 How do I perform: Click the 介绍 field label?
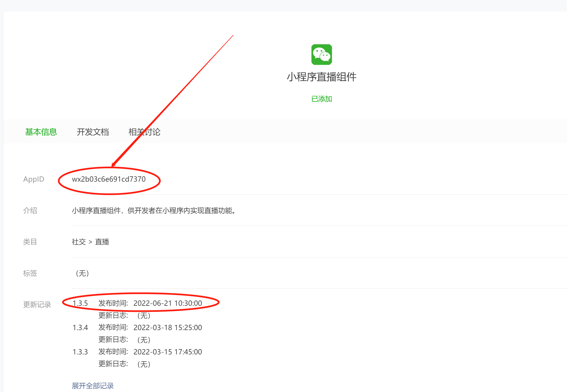coord(30,211)
